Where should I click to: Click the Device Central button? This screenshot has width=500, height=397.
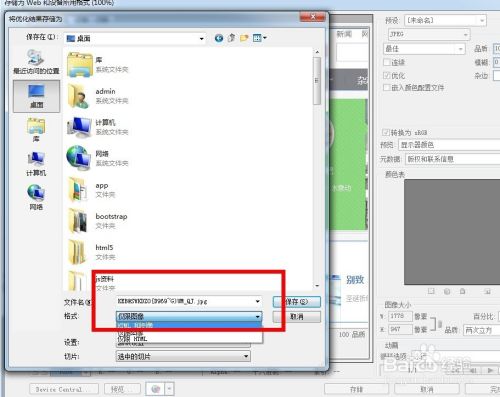64,389
